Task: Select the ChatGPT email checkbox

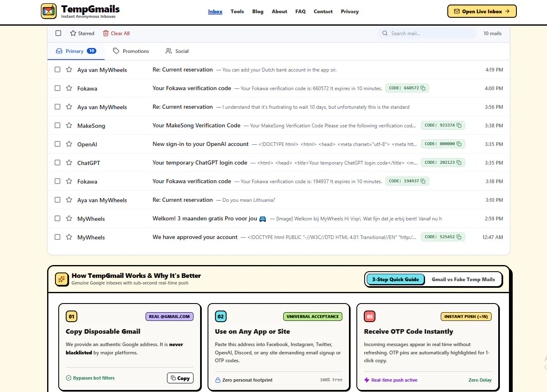Action: (x=57, y=163)
